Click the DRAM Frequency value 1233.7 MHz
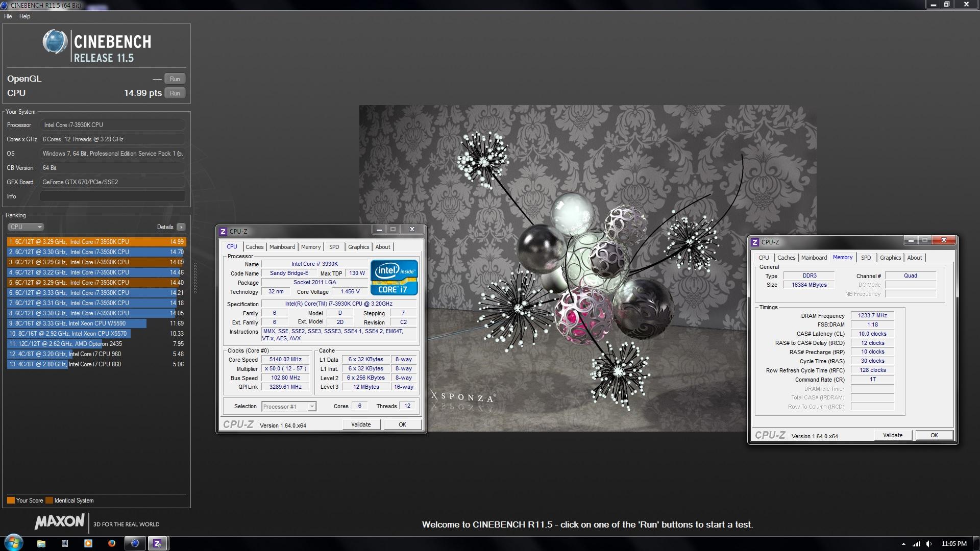This screenshot has height=551, width=980. tap(872, 316)
